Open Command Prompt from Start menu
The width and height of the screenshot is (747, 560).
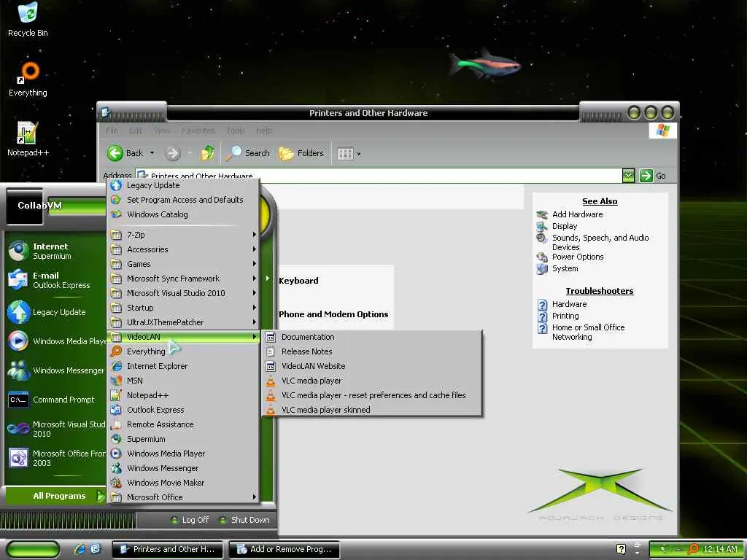(x=53, y=400)
